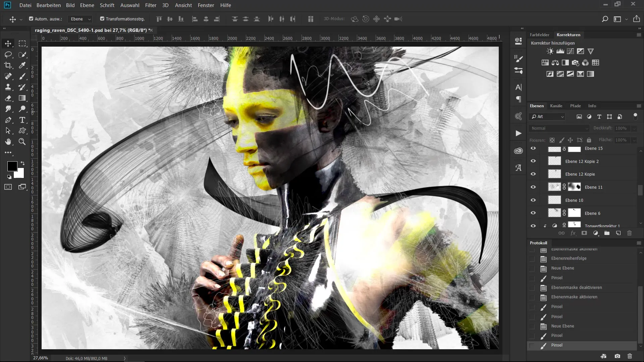Image resolution: width=644 pixels, height=362 pixels.
Task: Add a Levels adjustment from Korrekturen
Action: pos(560,51)
